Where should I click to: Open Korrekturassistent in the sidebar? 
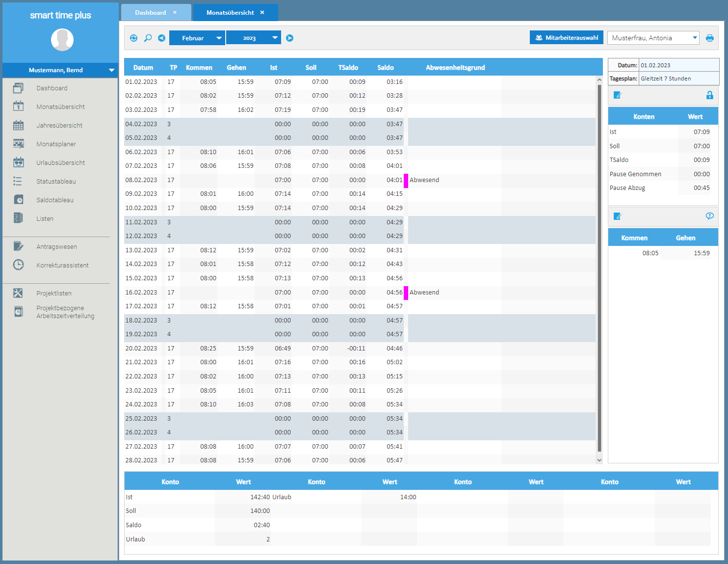tap(62, 265)
